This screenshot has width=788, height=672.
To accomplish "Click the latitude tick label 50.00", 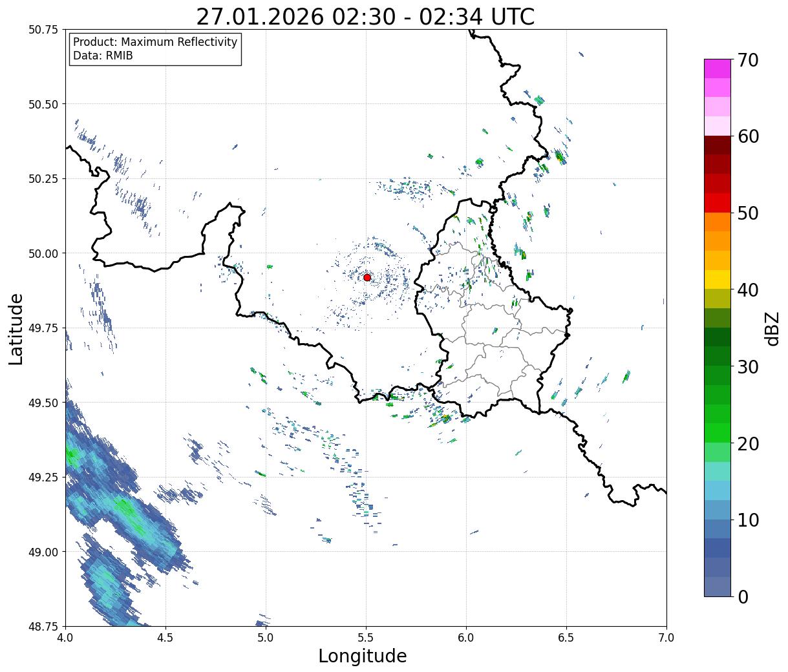I will pyautogui.click(x=43, y=253).
